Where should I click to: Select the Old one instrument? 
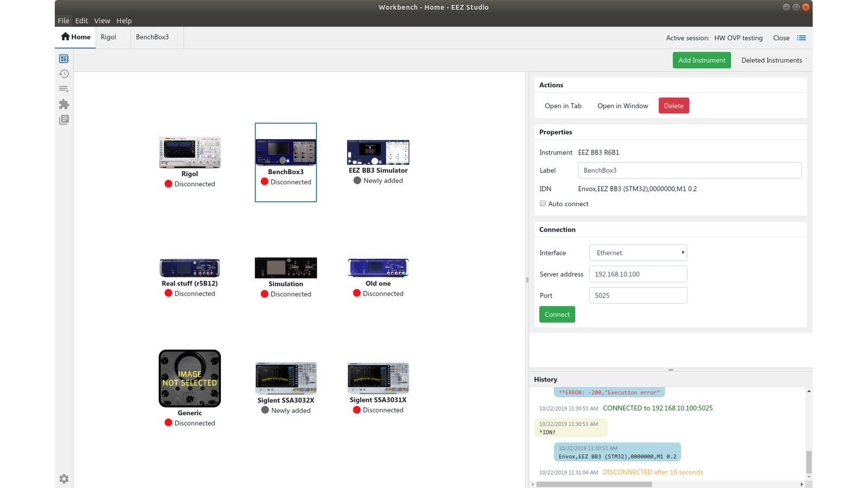378,278
